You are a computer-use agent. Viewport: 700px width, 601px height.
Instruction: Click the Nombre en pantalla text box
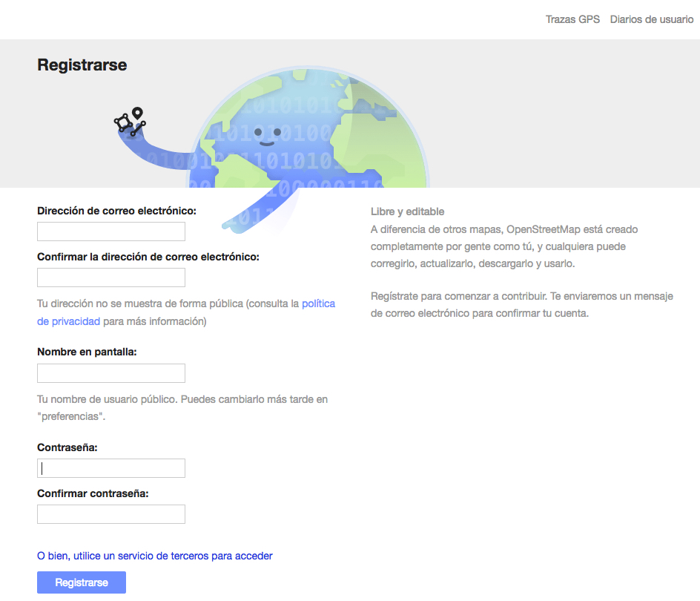pyautogui.click(x=111, y=373)
